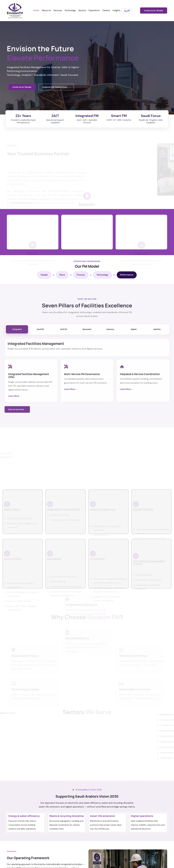Follow Learn More under Helpdesk & Service Coordination

pos(127,389)
